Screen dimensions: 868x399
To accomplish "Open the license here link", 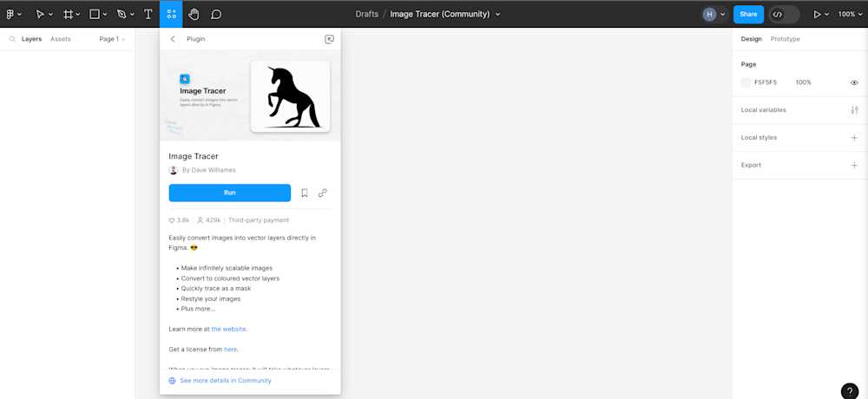I will click(x=230, y=350).
